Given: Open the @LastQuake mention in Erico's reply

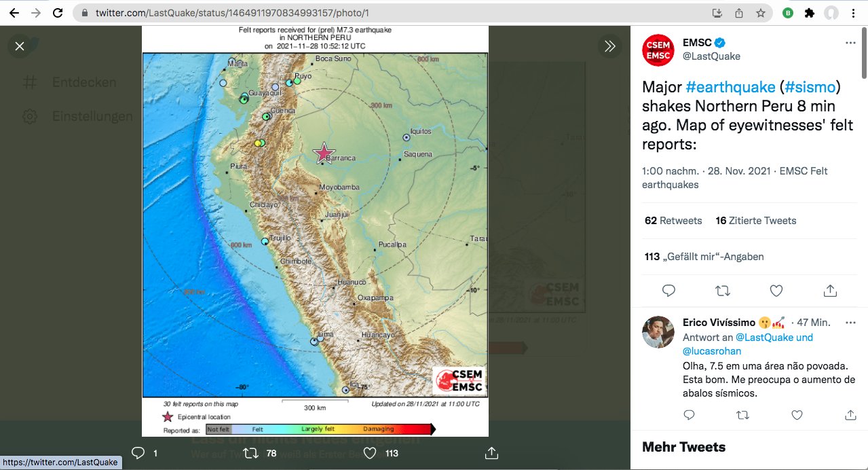Looking at the screenshot, I should [x=764, y=337].
